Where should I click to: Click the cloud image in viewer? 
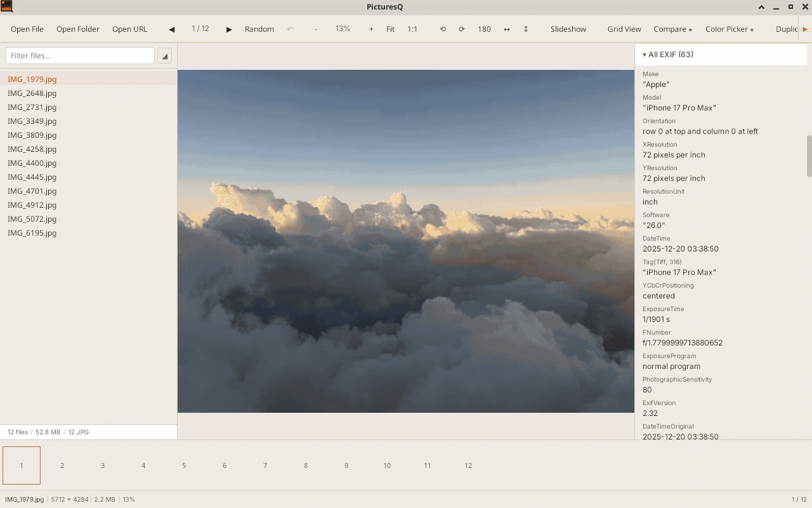click(406, 241)
